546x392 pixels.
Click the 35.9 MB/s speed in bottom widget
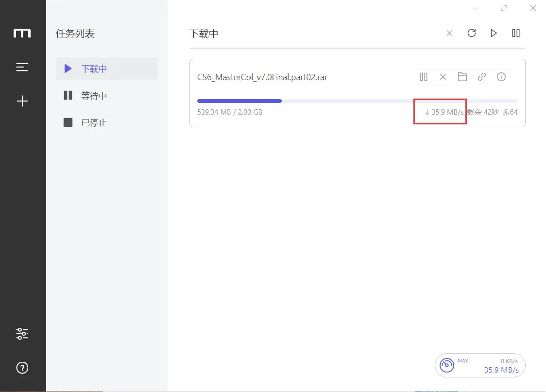[501, 370]
